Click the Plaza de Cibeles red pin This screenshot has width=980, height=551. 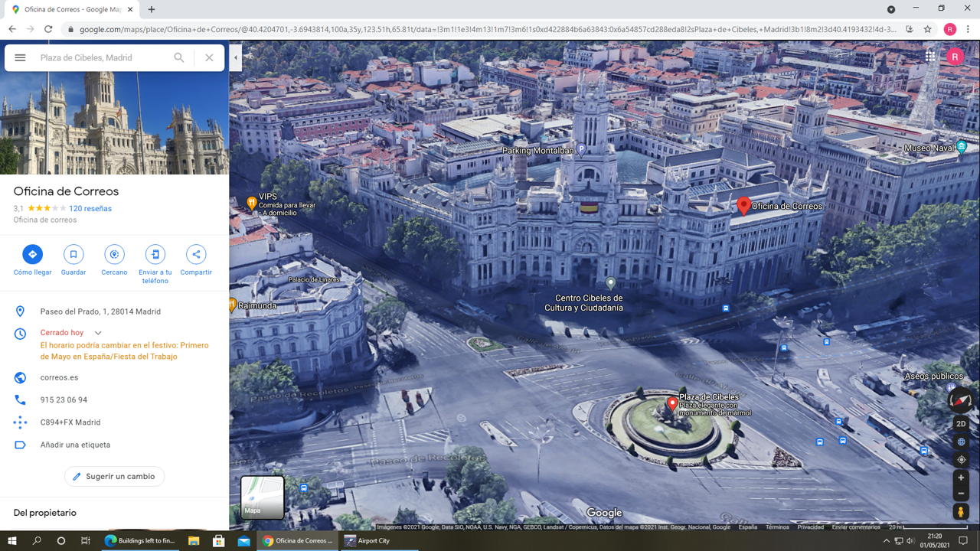pyautogui.click(x=672, y=404)
